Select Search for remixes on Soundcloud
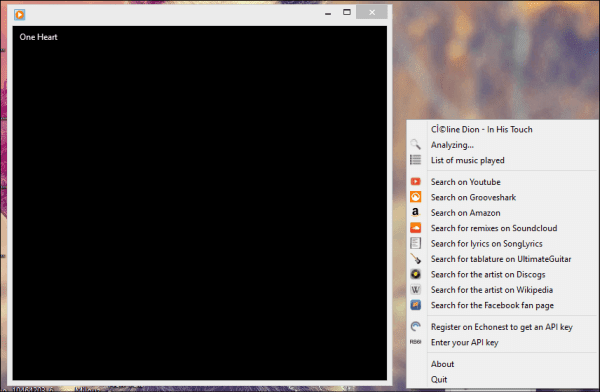Screen dimensions: 600x392 click(x=502, y=228)
